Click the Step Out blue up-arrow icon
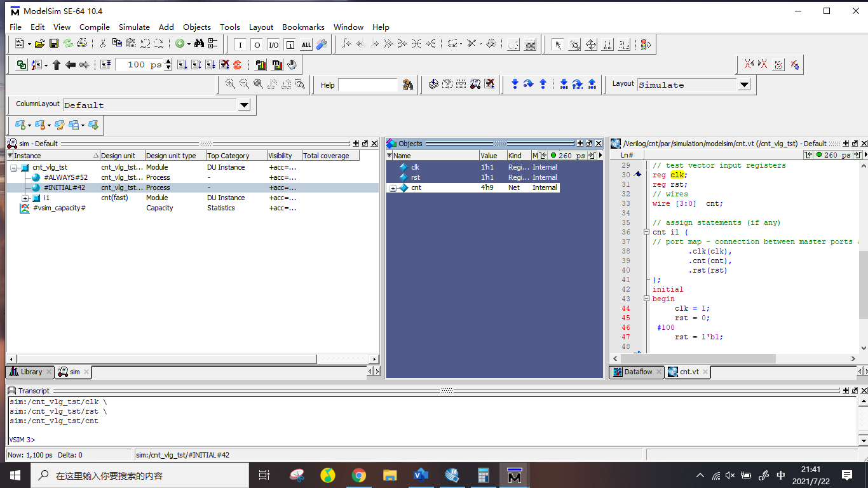The height and width of the screenshot is (488, 868). click(543, 85)
